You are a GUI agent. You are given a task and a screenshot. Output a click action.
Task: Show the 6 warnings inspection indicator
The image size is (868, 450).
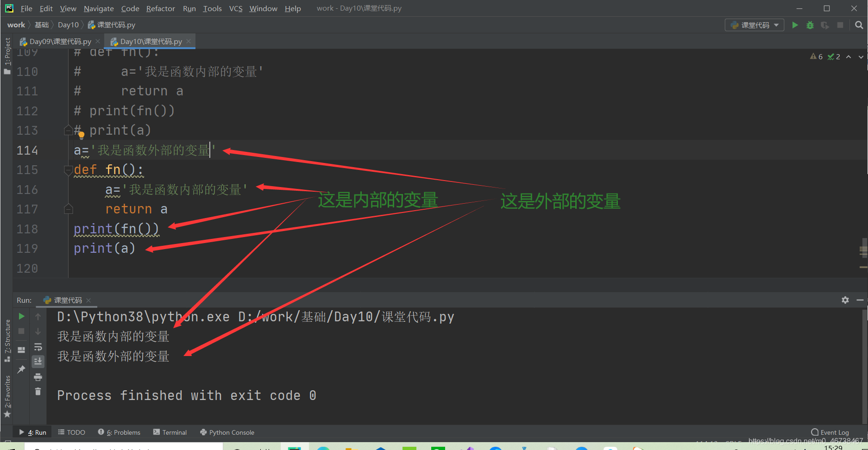tap(816, 56)
